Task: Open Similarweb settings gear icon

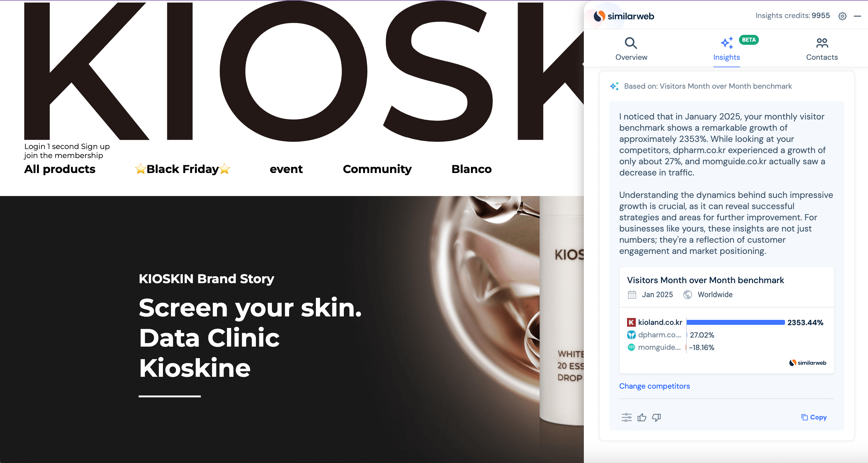Action: click(842, 16)
